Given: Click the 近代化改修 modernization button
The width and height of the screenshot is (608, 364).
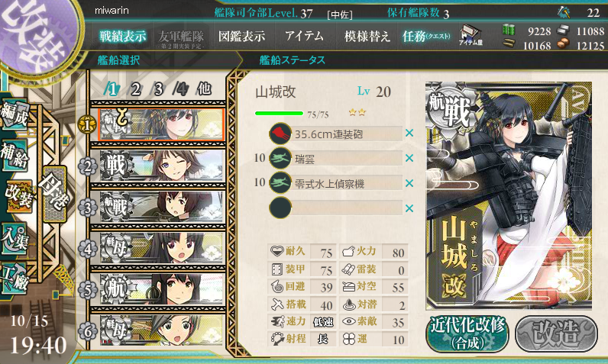Looking at the screenshot, I should click(x=467, y=333).
